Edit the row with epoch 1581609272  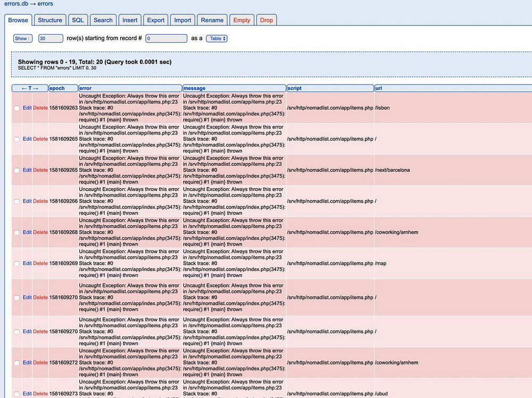27,362
